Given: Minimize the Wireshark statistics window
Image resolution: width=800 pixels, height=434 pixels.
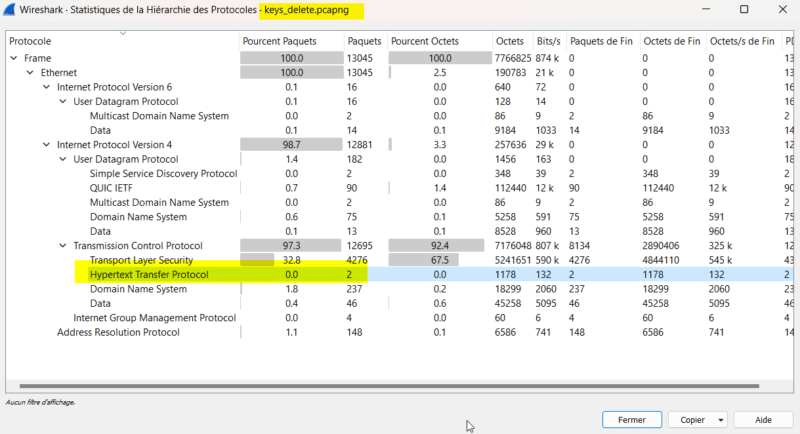Looking at the screenshot, I should tap(706, 9).
